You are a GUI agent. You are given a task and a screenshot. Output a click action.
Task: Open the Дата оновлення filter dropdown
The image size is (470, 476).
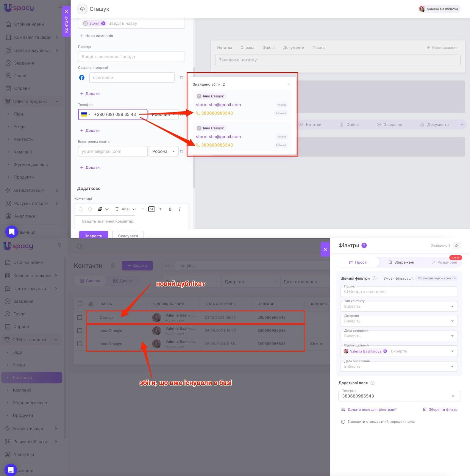(399, 367)
